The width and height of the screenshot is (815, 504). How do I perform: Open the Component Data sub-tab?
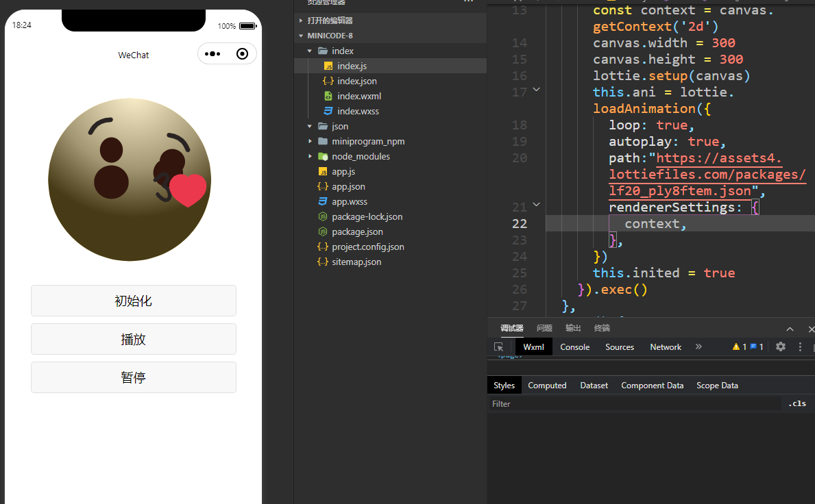653,386
